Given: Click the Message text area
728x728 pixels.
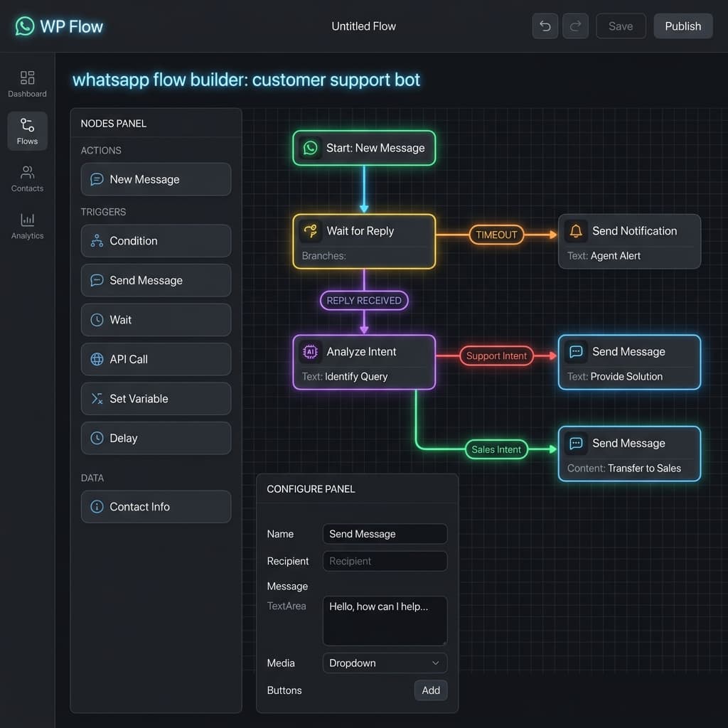Looking at the screenshot, I should [x=385, y=621].
